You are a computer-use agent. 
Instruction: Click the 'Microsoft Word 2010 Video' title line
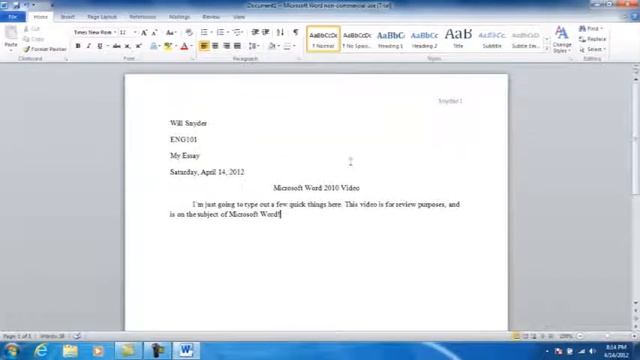point(316,188)
